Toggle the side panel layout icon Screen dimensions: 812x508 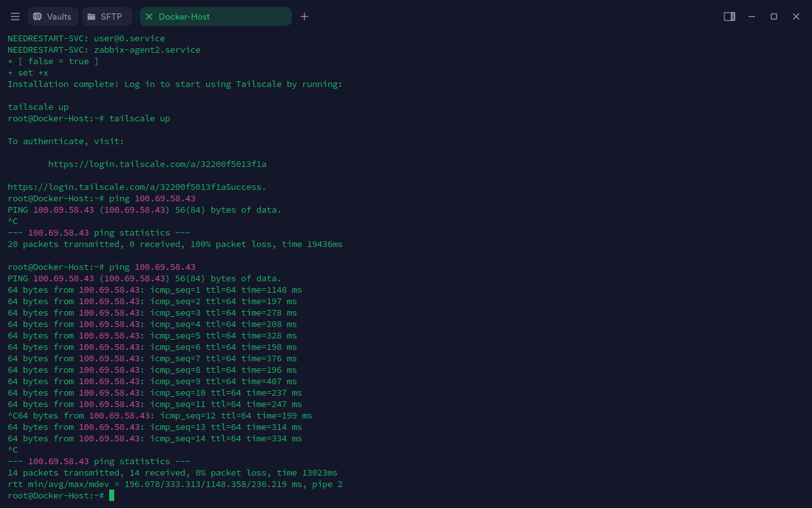(730, 17)
